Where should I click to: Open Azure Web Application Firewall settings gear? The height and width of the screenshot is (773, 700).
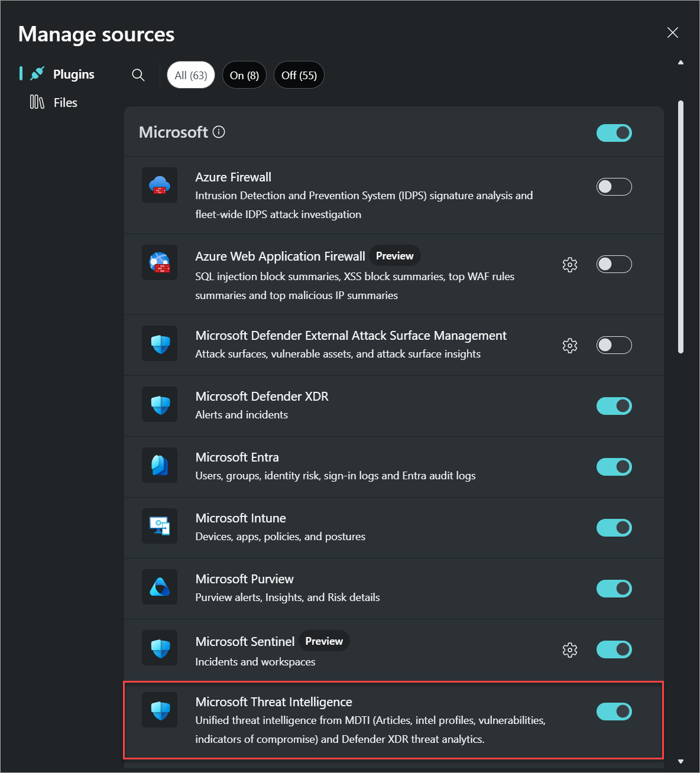coord(569,264)
